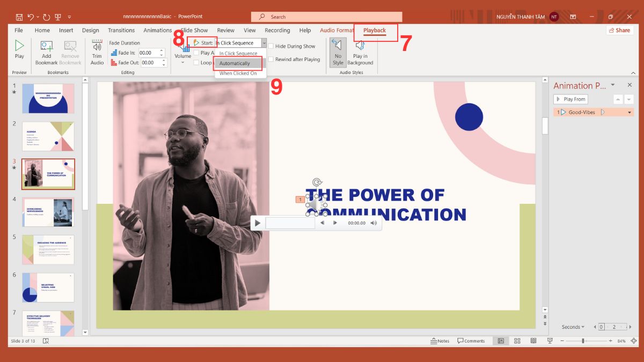Open the Trim Audio tool
644x362 pixels.
[97, 52]
